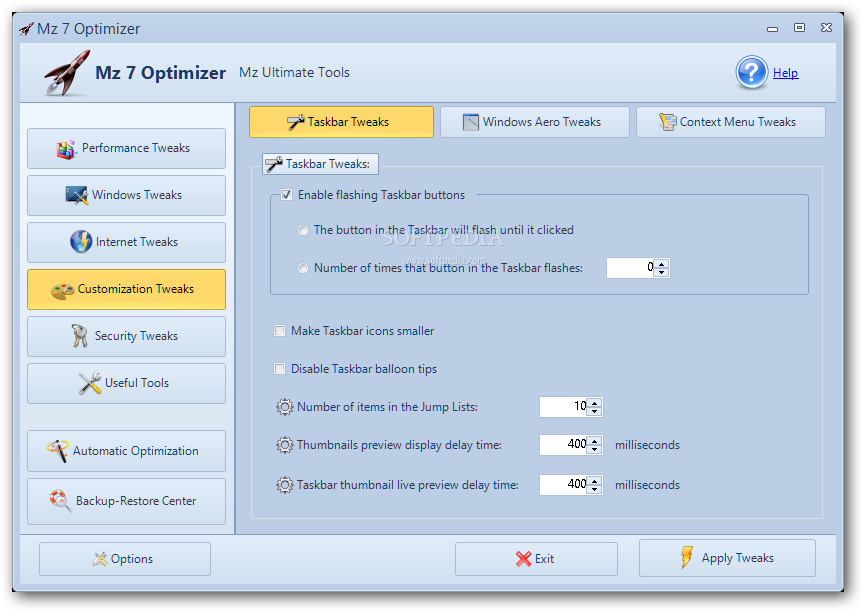The height and width of the screenshot is (612, 864).
Task: Click the Internet Tweaks globe icon
Action: coord(81,242)
